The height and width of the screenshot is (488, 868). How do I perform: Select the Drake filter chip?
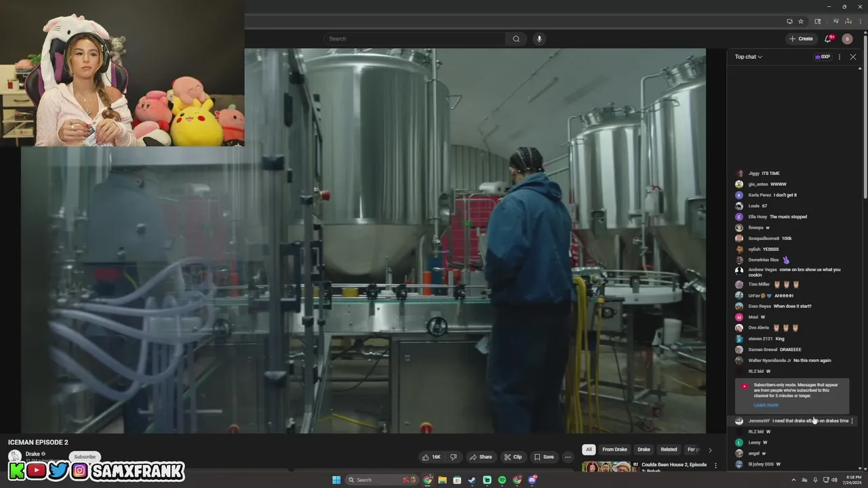click(x=644, y=449)
